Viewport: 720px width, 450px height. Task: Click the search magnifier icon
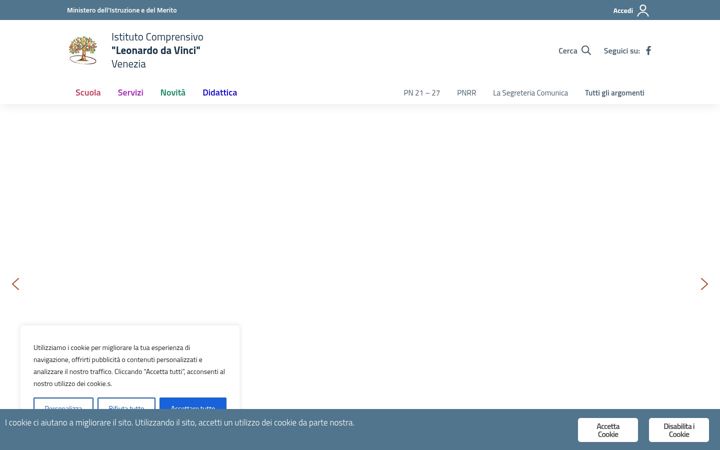(x=586, y=51)
